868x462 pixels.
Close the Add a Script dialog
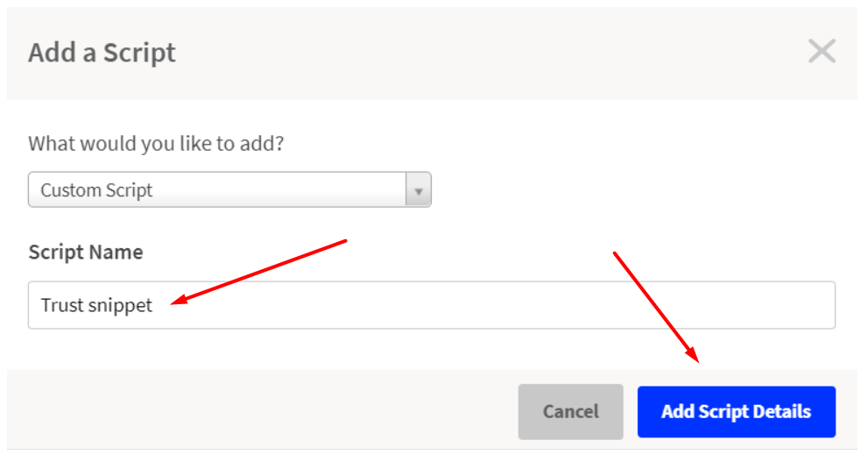822,52
